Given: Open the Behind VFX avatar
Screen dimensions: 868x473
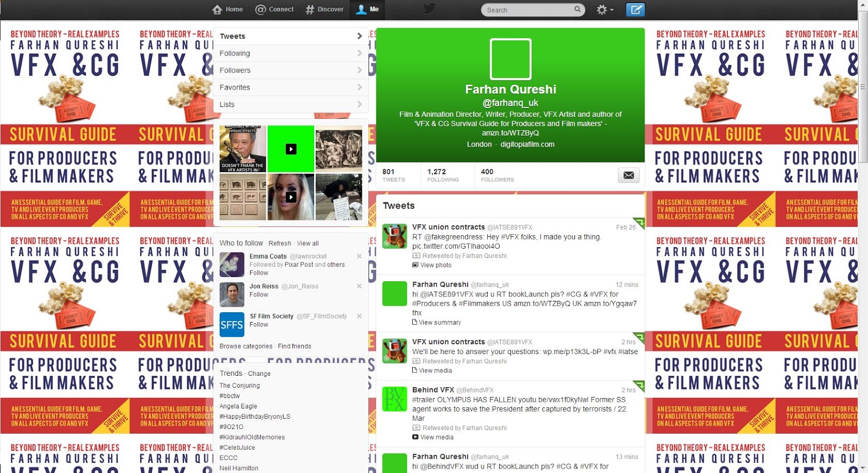Looking at the screenshot, I should pos(394,399).
